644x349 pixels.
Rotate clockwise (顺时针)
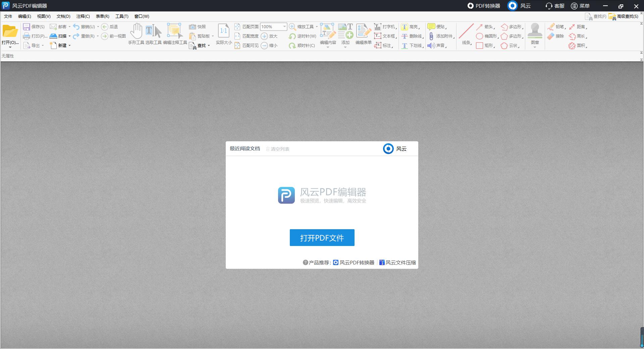click(302, 46)
